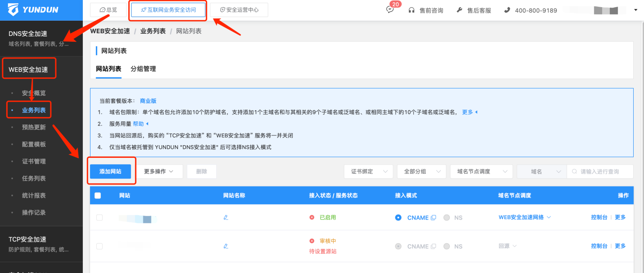This screenshot has width=644, height=273.
Task: Click WEB安全加速 in the breadcrumb
Action: 110,31
